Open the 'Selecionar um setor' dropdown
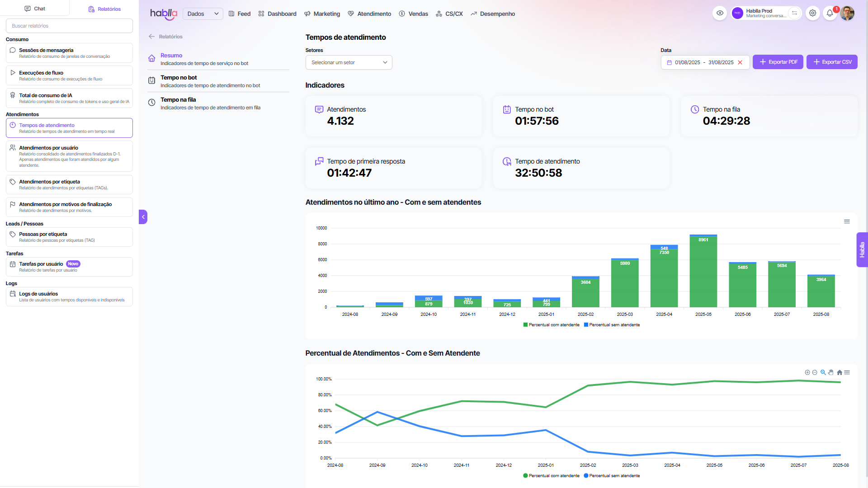Viewport: 868px width, 488px height. 349,62
